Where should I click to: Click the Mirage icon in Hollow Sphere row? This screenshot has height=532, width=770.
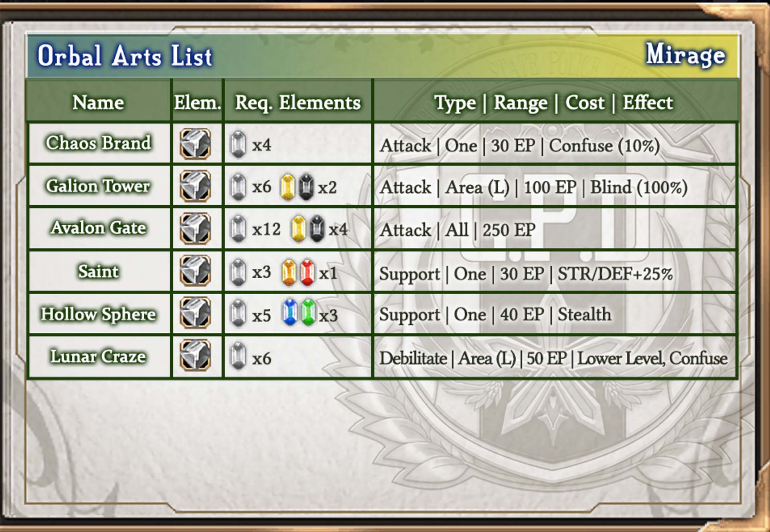coord(195,313)
